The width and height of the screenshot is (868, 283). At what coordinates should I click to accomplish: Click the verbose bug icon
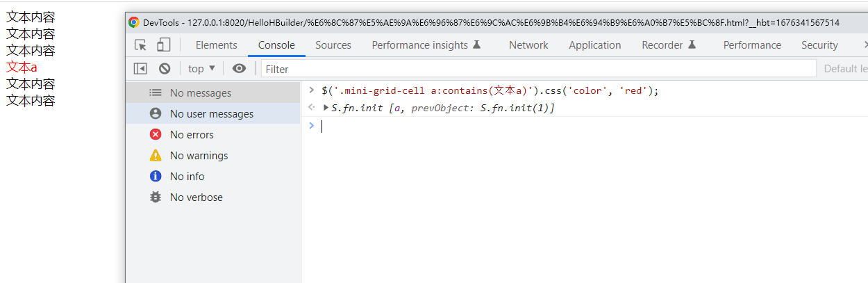coord(156,197)
